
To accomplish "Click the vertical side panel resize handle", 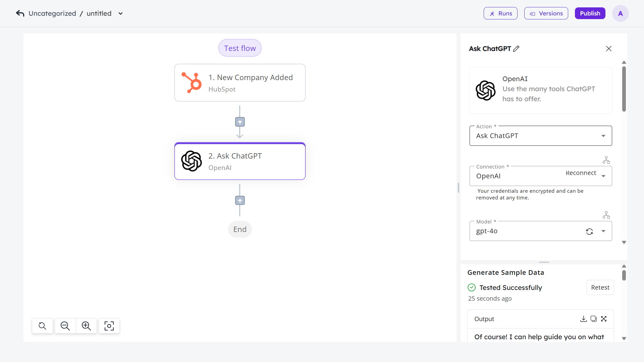I will click(x=459, y=188).
